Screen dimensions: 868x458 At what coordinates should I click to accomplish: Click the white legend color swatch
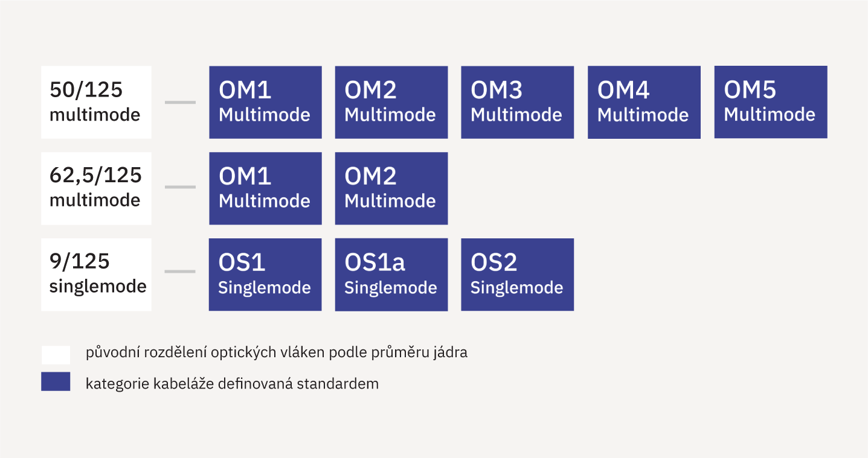pyautogui.click(x=56, y=355)
